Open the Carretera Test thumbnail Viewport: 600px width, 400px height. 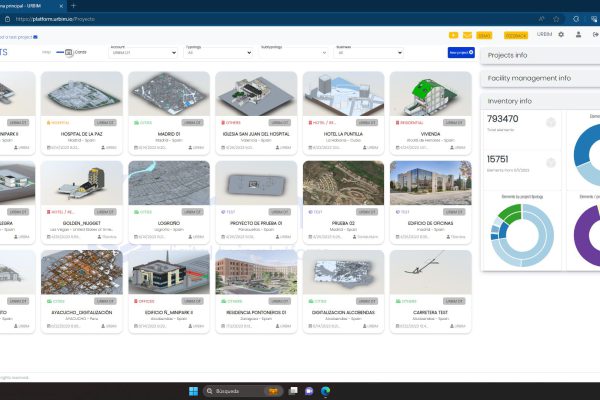click(430, 272)
